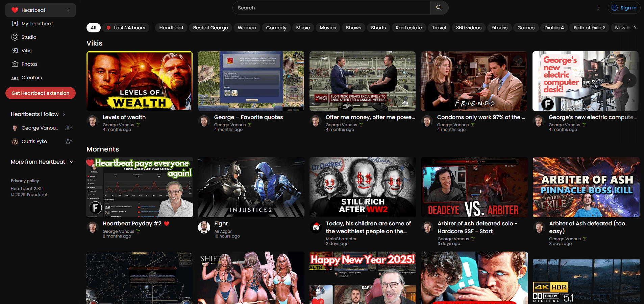Image resolution: width=644 pixels, height=304 pixels.
Task: Switch to the Real estate filter
Action: click(x=408, y=28)
